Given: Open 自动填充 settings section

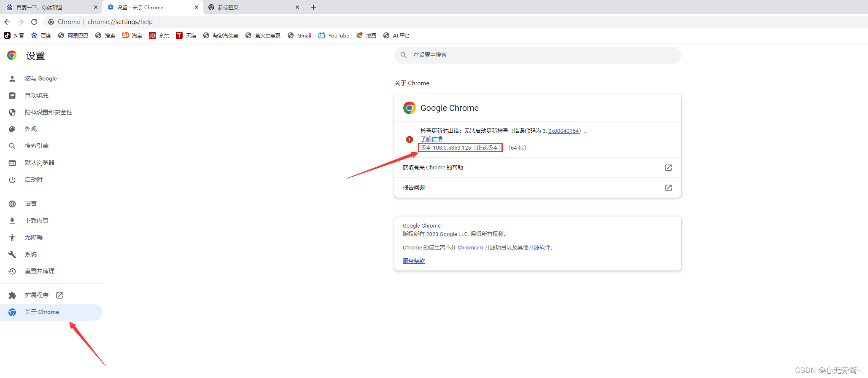Looking at the screenshot, I should 51,95.
